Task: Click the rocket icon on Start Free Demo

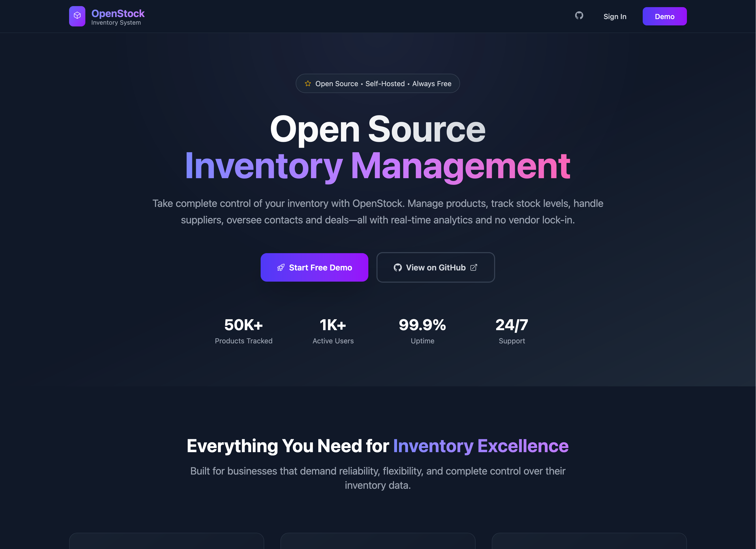Action: (281, 267)
